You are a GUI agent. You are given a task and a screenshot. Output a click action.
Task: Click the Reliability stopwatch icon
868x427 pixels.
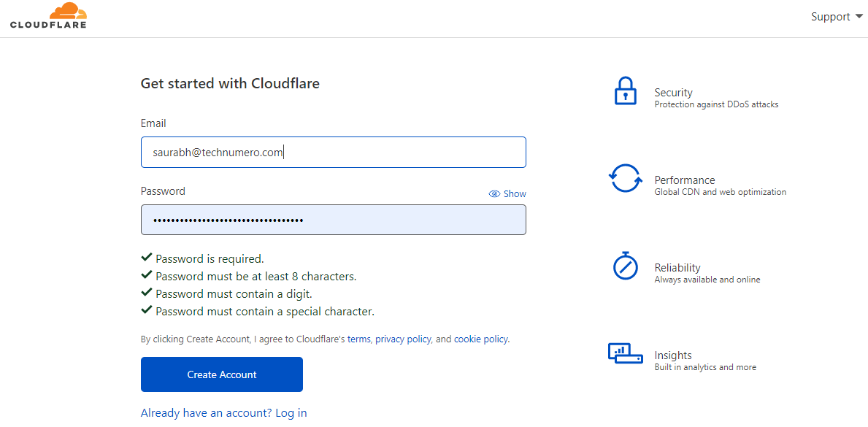[626, 265]
